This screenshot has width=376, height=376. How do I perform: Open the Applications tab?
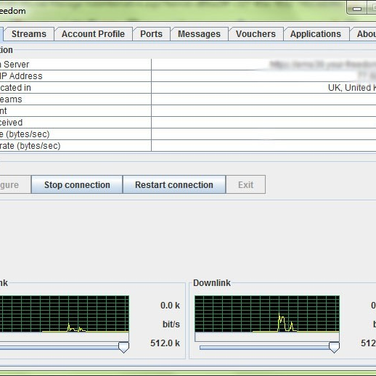click(316, 34)
